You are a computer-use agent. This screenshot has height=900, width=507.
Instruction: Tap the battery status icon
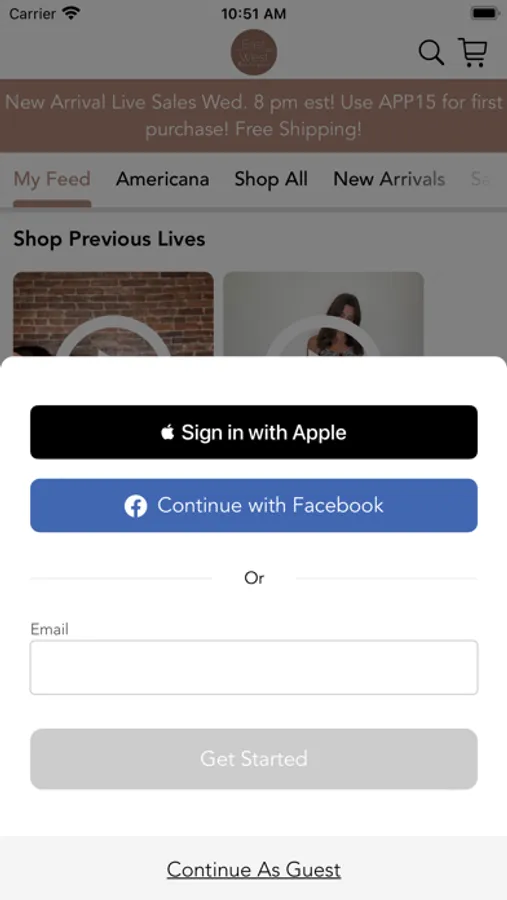pos(485,13)
